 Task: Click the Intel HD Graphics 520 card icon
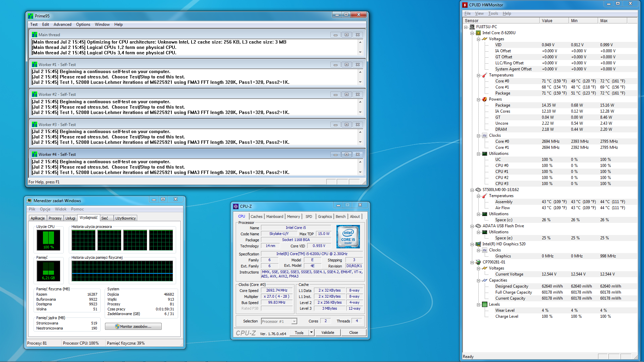click(x=478, y=244)
